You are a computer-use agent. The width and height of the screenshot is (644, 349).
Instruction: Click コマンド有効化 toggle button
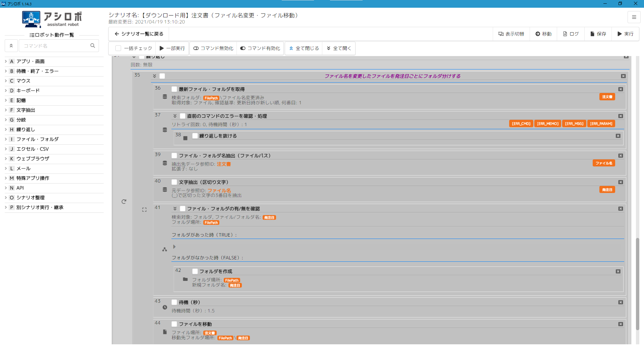[260, 48]
